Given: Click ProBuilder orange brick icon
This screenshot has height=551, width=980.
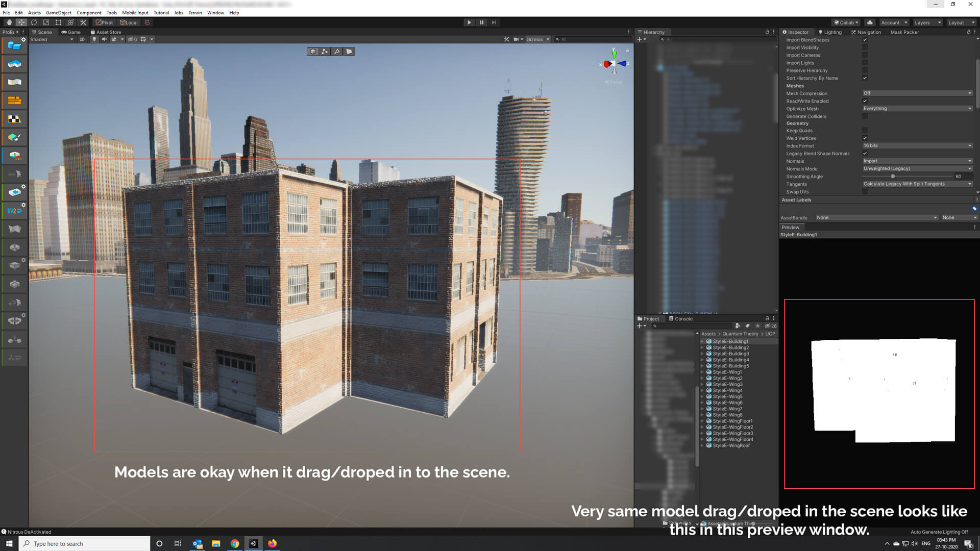Looking at the screenshot, I should tap(14, 101).
